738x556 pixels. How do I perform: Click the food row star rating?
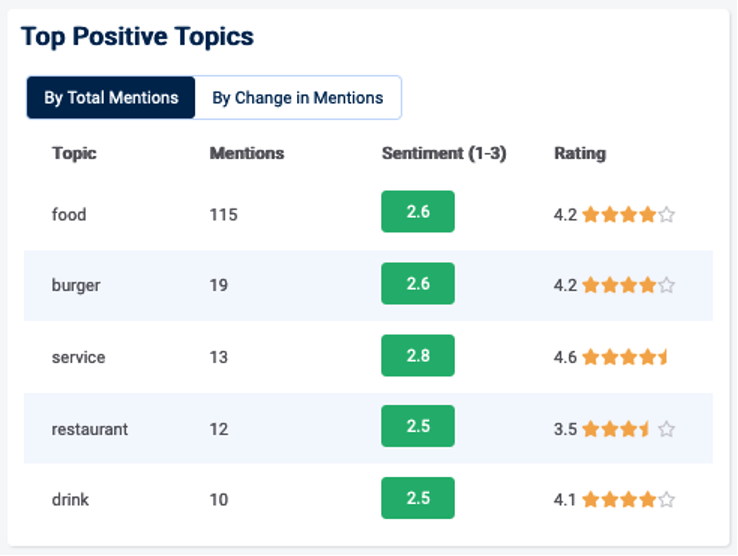[628, 214]
